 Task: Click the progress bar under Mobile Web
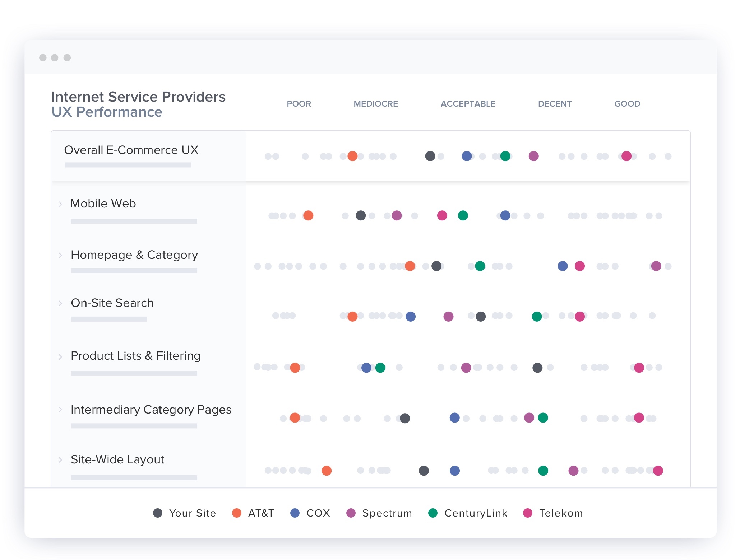134,220
